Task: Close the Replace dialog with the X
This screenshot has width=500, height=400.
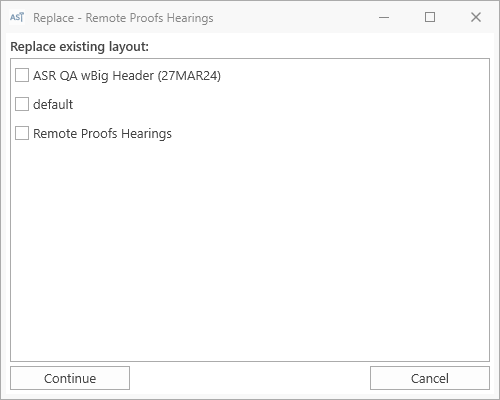Action: [x=476, y=17]
